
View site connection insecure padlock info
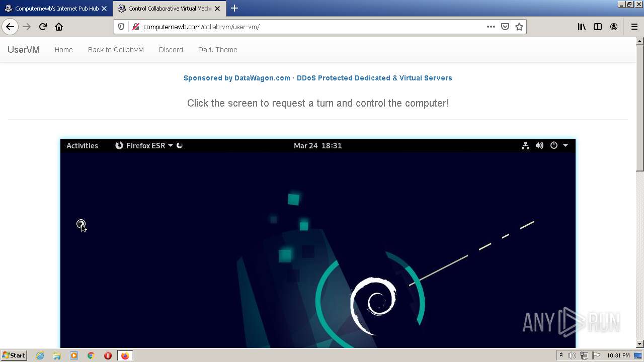pyautogui.click(x=135, y=27)
